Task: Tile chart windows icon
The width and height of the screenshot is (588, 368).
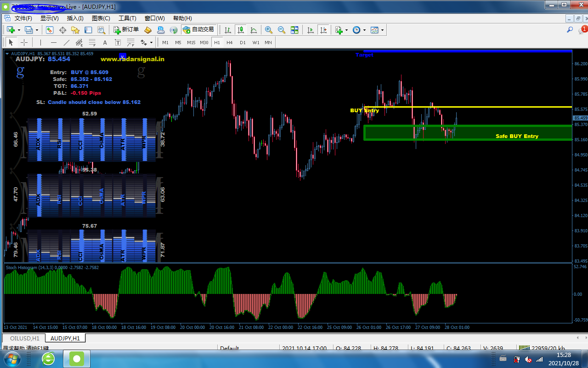Action: [294, 30]
